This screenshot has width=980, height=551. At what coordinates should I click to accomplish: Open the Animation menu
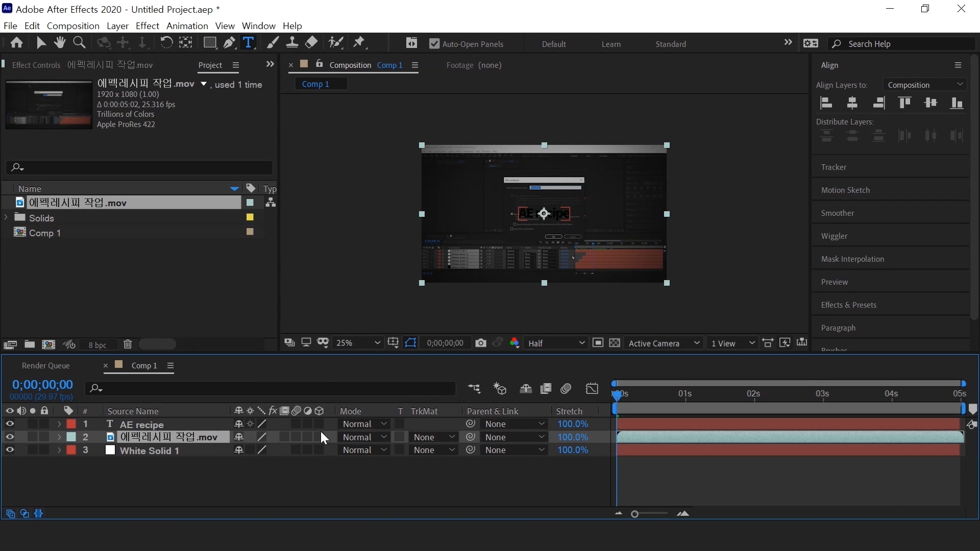(x=187, y=26)
